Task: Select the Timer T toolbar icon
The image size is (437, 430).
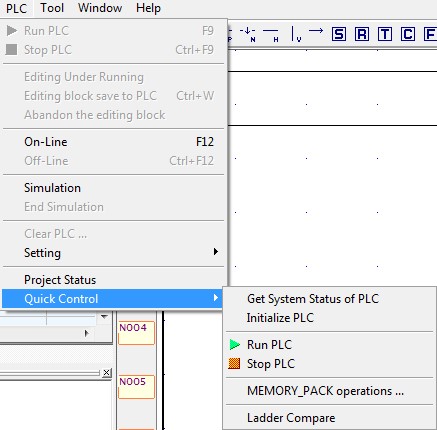Action: coord(385,34)
